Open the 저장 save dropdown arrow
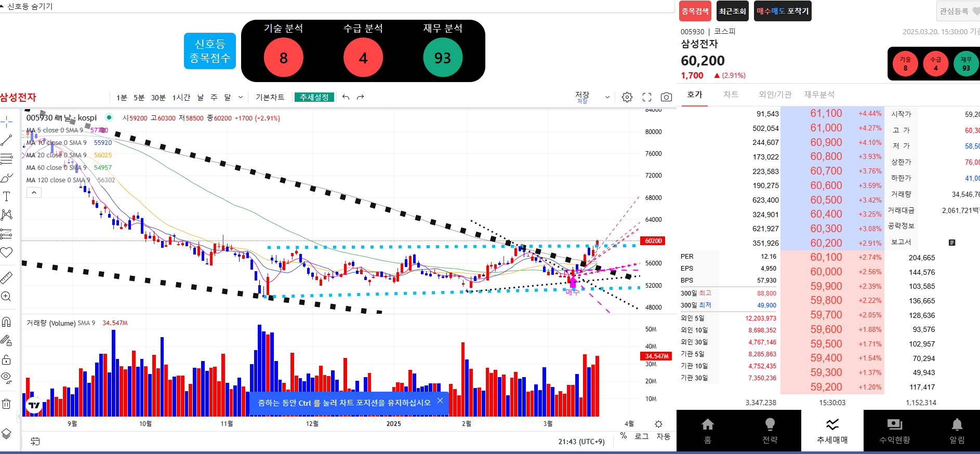The image size is (980, 454). tap(607, 97)
